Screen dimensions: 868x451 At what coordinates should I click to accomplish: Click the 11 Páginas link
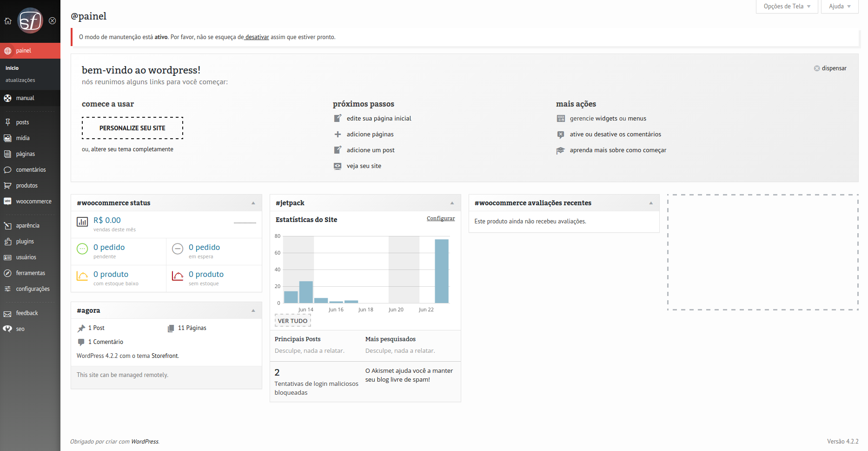coord(192,328)
